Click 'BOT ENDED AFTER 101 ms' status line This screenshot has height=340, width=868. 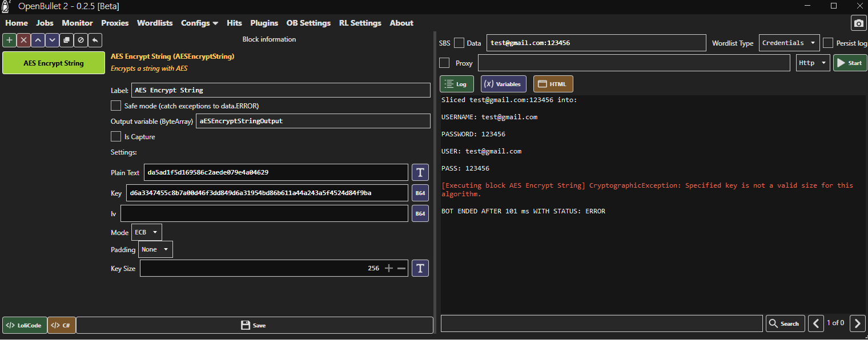(x=523, y=211)
